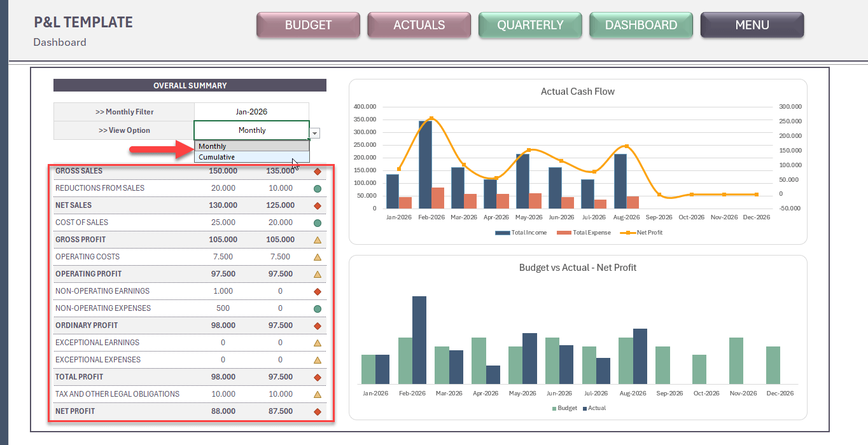Choose Monthly in the open dropdown list
868x445 pixels.
pyautogui.click(x=212, y=146)
